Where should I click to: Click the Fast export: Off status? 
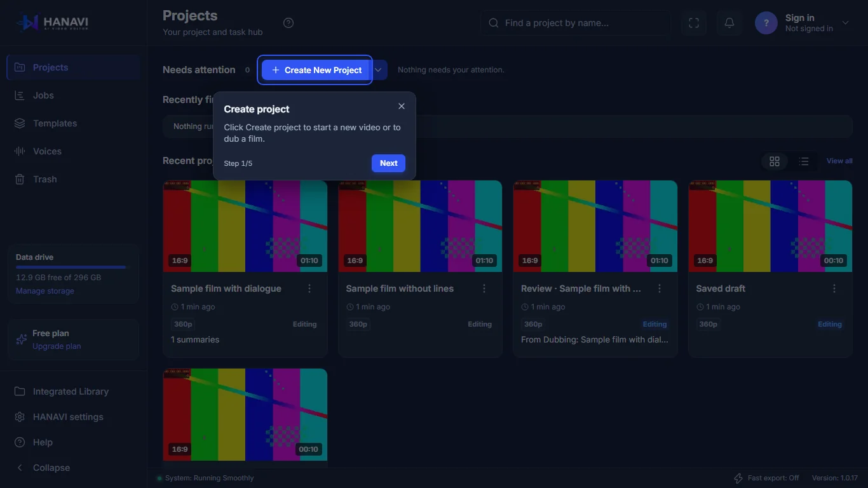point(766,478)
